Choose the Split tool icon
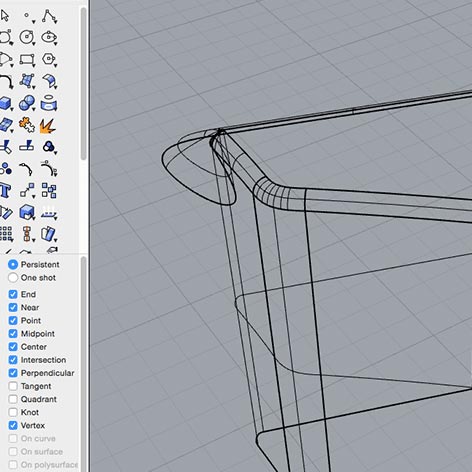This screenshot has width=472, height=472. 27,146
